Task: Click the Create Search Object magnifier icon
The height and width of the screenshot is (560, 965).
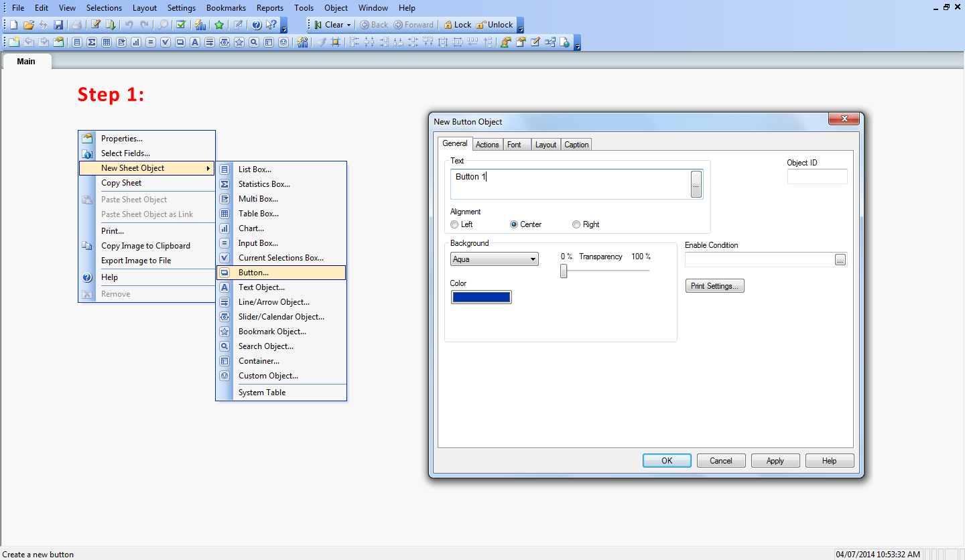Action: coord(254,42)
